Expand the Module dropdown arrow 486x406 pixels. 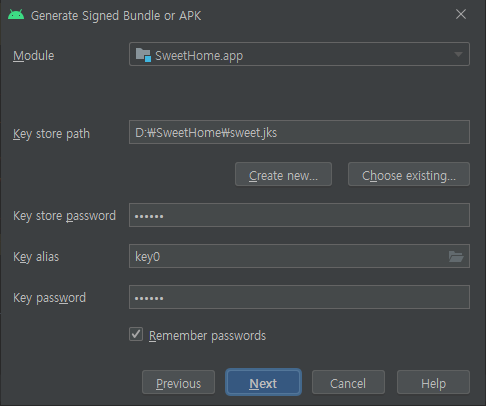[x=458, y=54]
